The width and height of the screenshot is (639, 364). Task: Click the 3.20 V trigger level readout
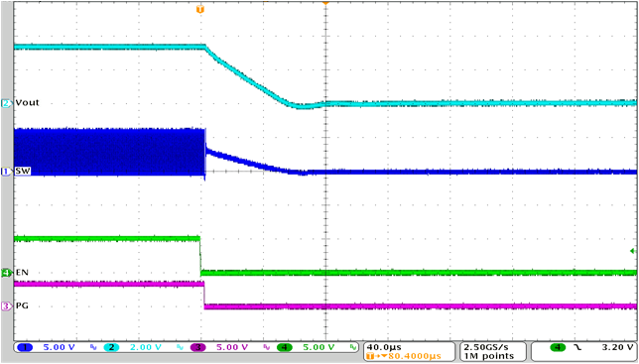tap(618, 347)
